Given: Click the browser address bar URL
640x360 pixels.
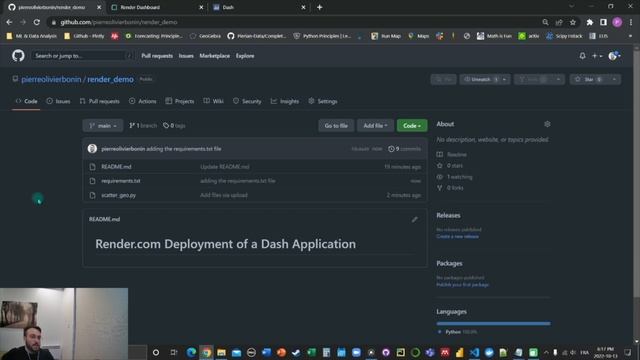Looking at the screenshot, I should (x=119, y=22).
